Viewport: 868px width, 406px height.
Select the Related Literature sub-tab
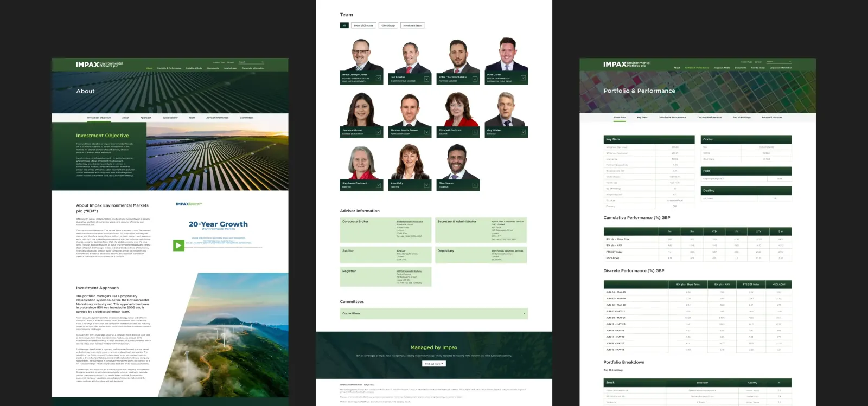tap(772, 117)
